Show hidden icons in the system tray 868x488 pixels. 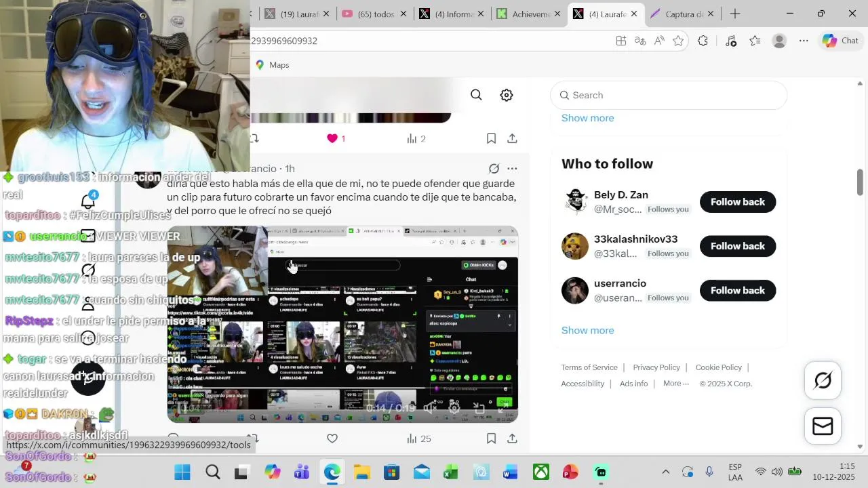pyautogui.click(x=665, y=472)
